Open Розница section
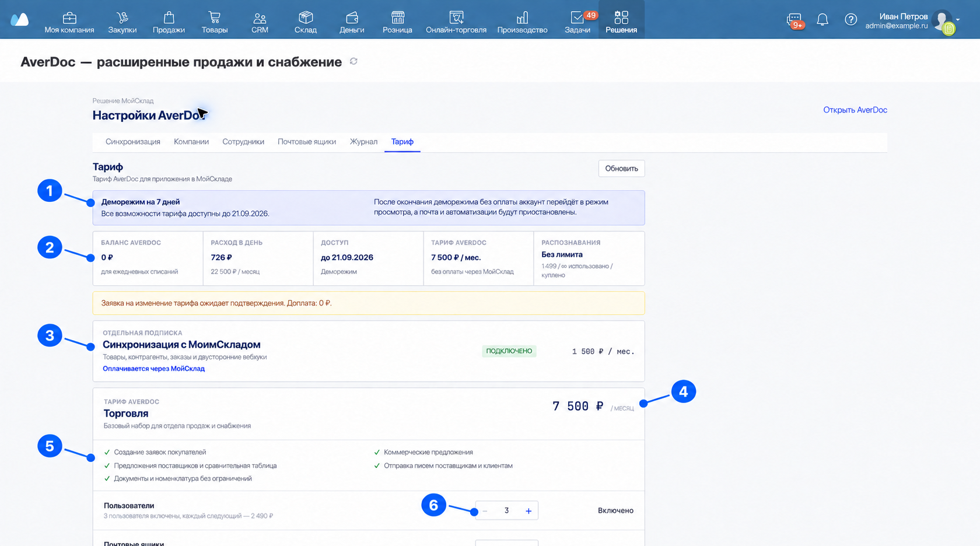 [397, 22]
